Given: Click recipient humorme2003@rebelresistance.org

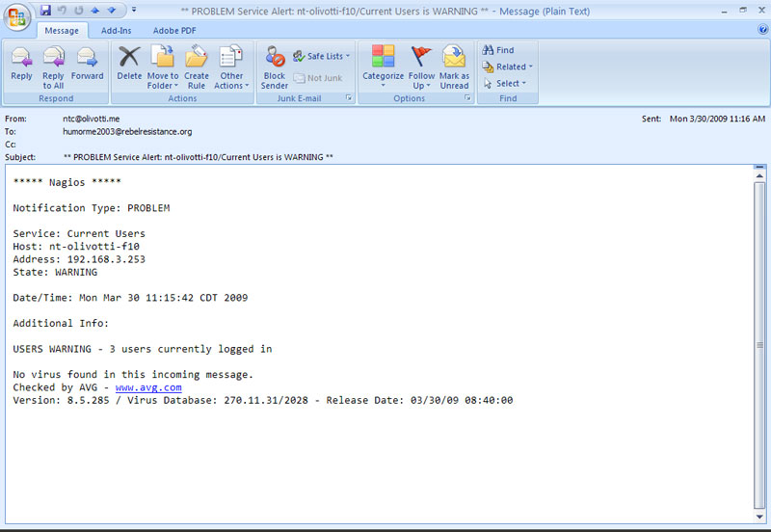Looking at the screenshot, I should coord(127,131).
